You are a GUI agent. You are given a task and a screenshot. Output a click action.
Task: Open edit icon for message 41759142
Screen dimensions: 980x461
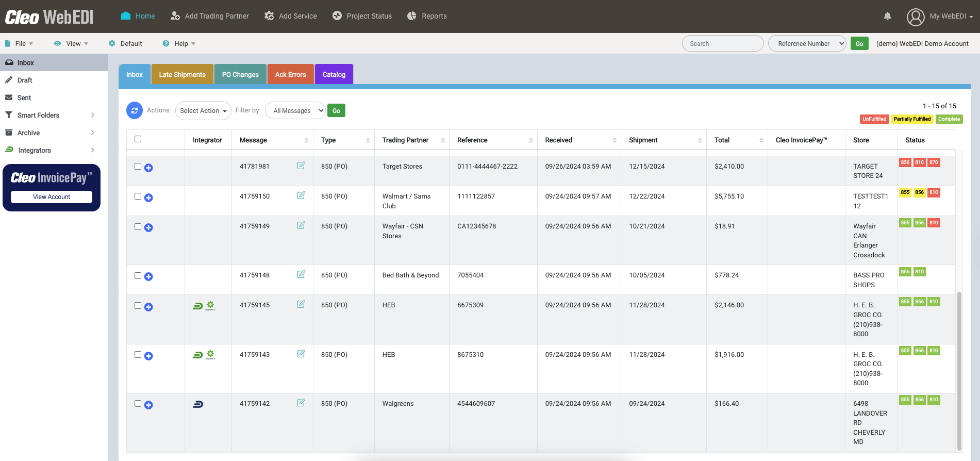[x=301, y=403]
